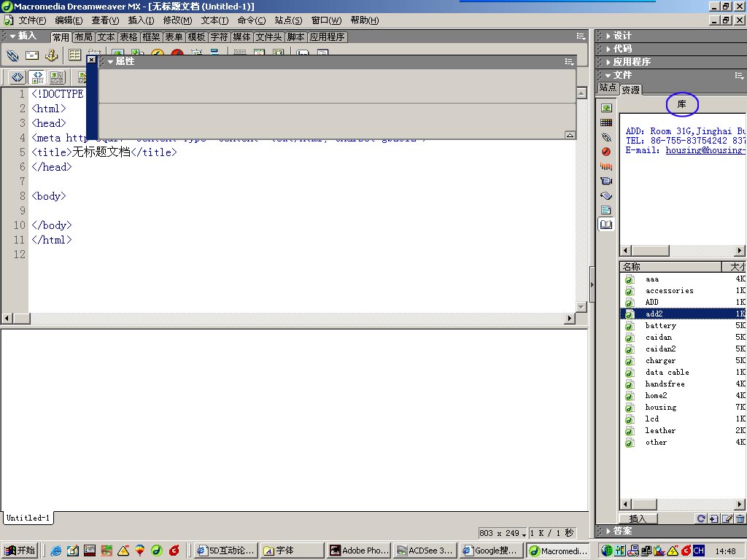Click the Insert Table icon
The image size is (747, 560).
(x=74, y=55)
